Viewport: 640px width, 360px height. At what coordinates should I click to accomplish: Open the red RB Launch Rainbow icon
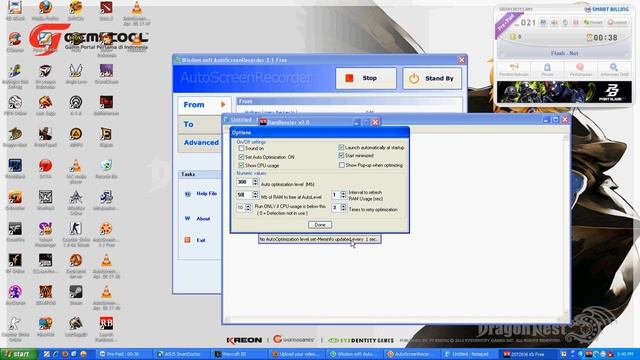tap(106, 324)
